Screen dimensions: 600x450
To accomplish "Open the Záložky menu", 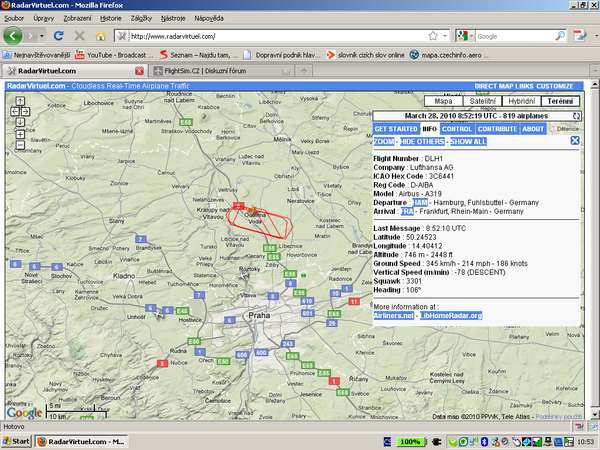I will click(141, 18).
